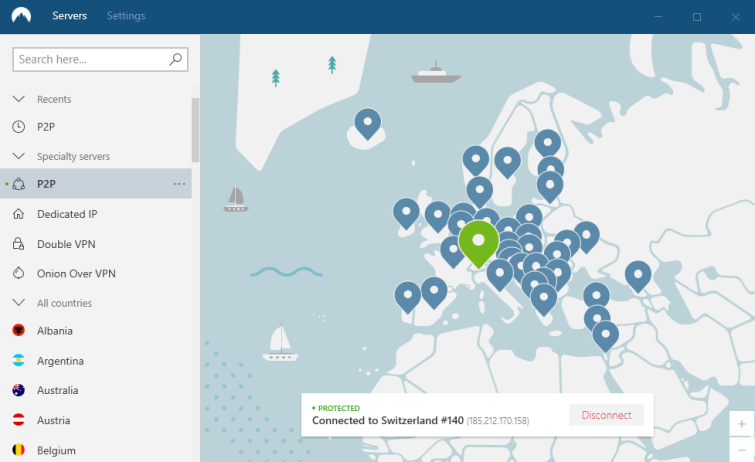Screen dimensions: 755x462
Task: Click the sidebar vertical scrollbar thumb
Action: [x=195, y=130]
